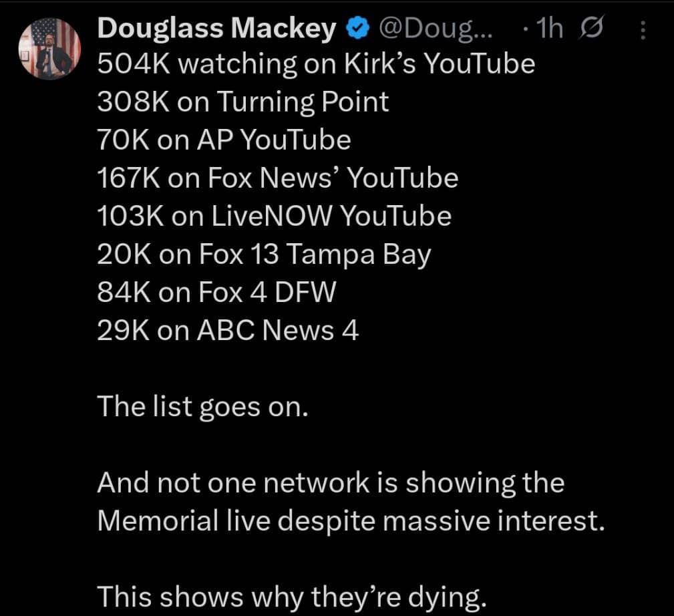The height and width of the screenshot is (616, 674).
Task: Open Douglass Mackey's profile picture
Action: tap(48, 49)
